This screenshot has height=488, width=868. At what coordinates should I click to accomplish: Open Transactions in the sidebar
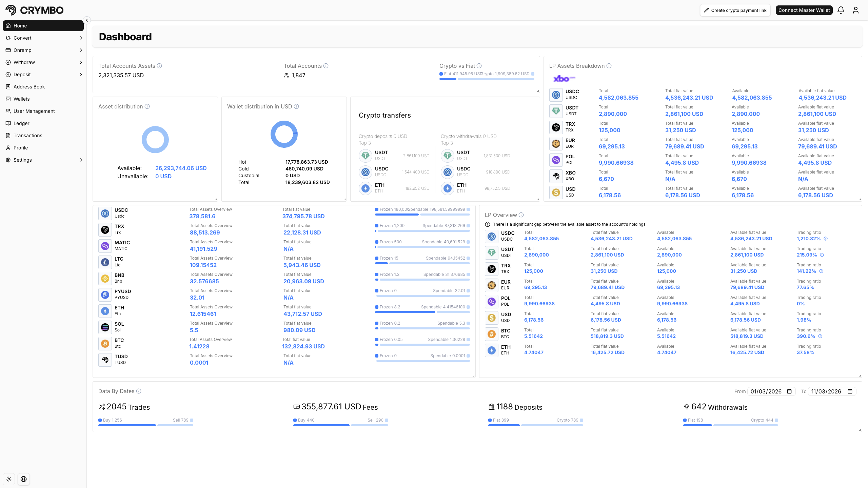pos(28,136)
